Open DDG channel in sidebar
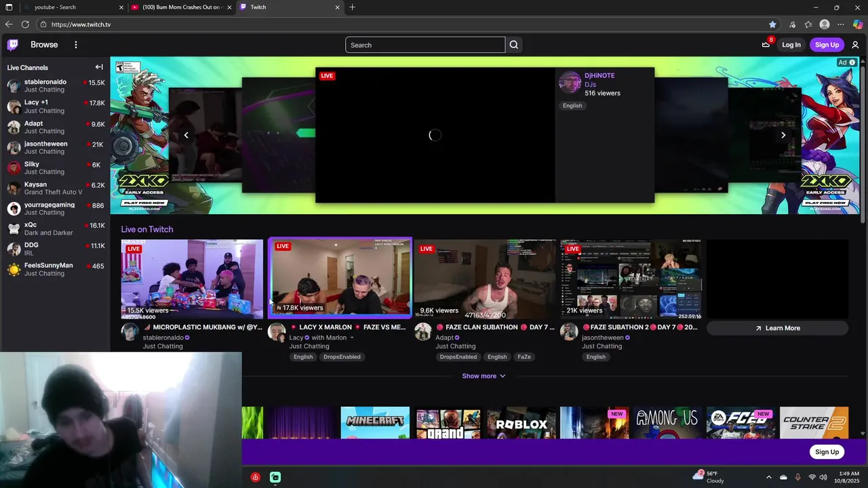Image resolution: width=868 pixels, height=488 pixels. (55, 249)
